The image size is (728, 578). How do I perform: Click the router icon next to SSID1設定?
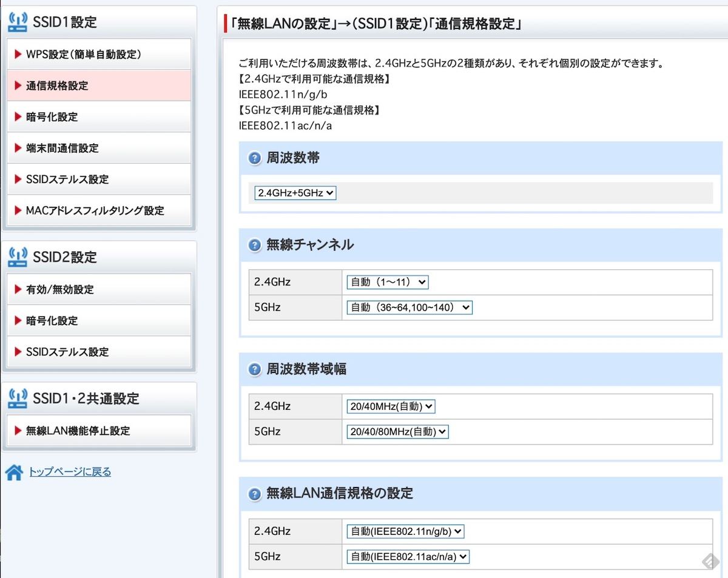point(18,22)
